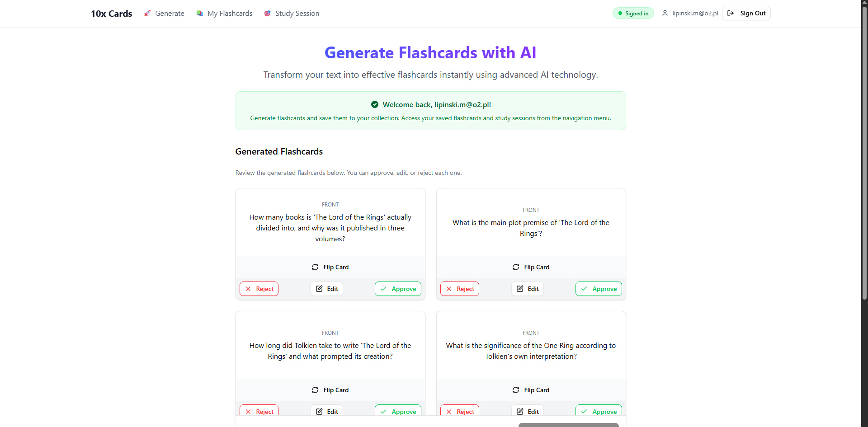Click the rocket icon next to Generate
The image size is (868, 427).
click(147, 14)
